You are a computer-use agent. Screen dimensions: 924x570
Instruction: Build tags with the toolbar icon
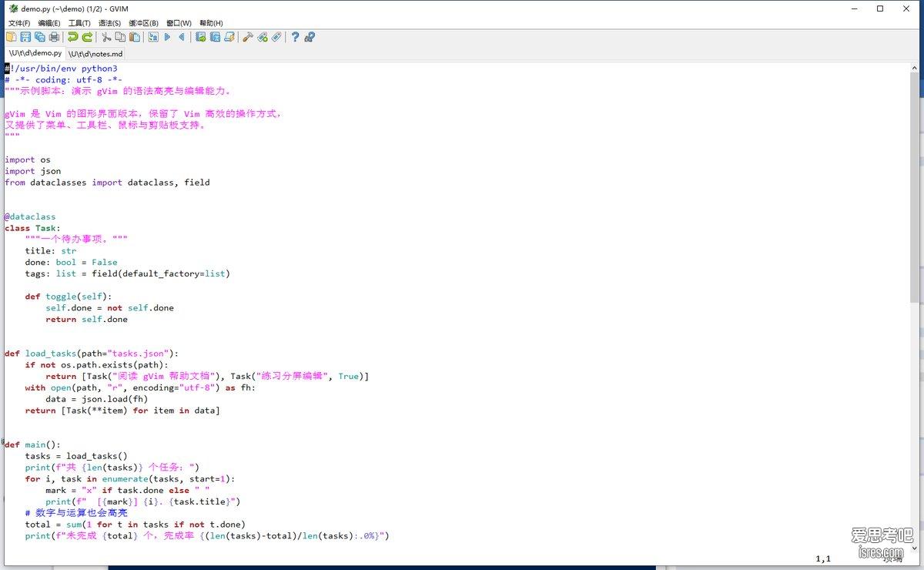click(x=262, y=37)
